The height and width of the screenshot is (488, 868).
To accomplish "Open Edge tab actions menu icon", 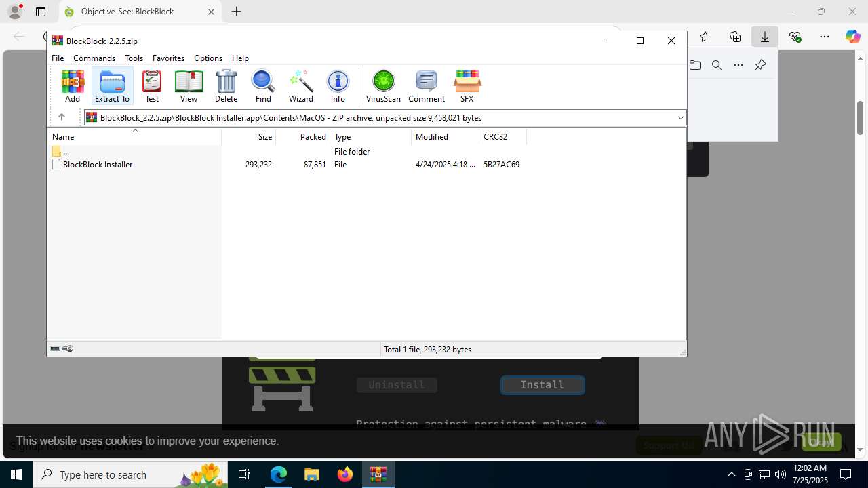I will 41,12.
